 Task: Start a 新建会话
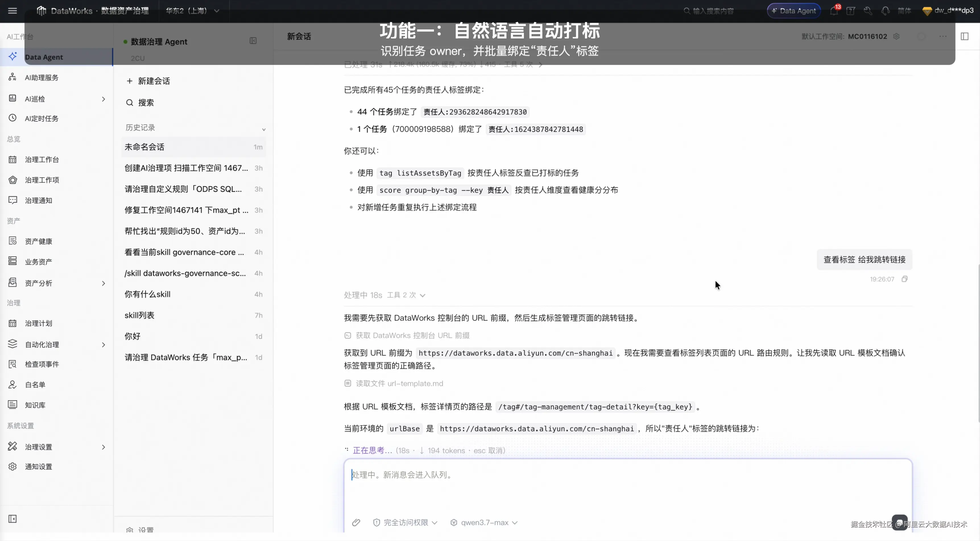[x=148, y=81]
